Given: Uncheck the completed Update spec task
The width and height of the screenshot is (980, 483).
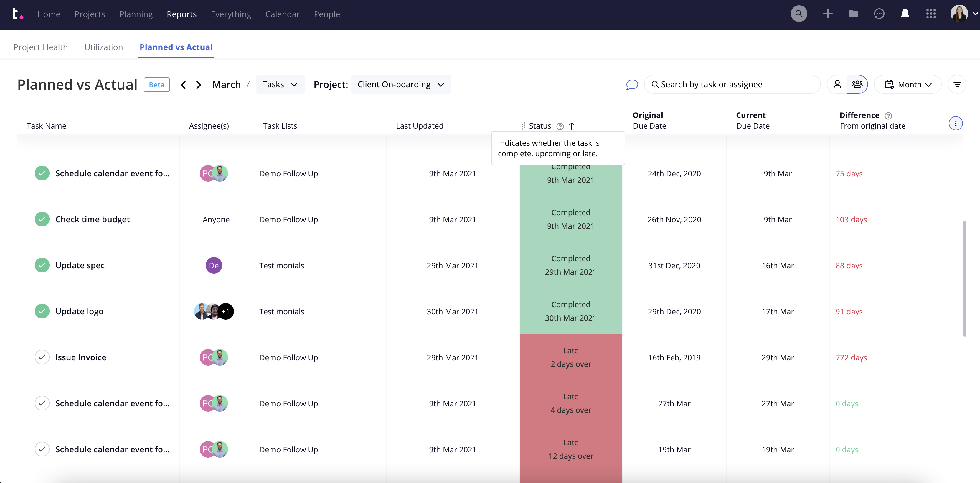Looking at the screenshot, I should 42,265.
